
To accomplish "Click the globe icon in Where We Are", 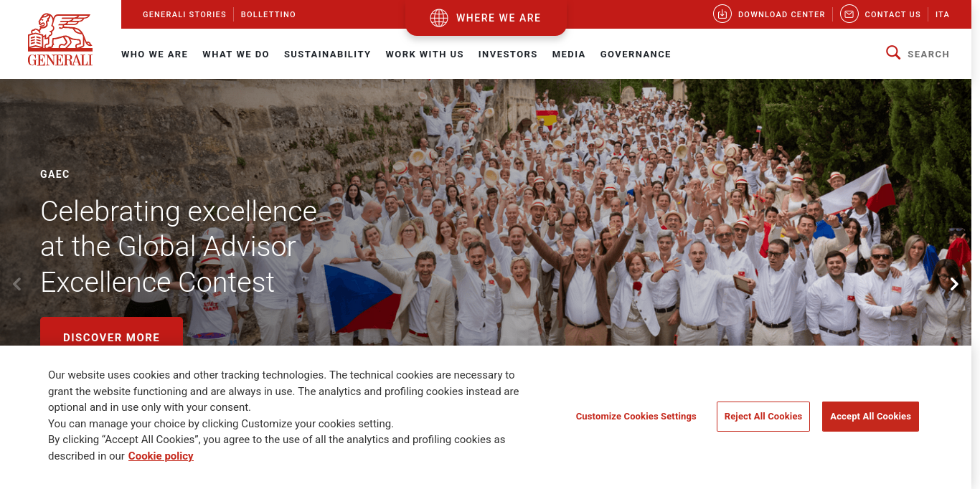I will pos(439,18).
